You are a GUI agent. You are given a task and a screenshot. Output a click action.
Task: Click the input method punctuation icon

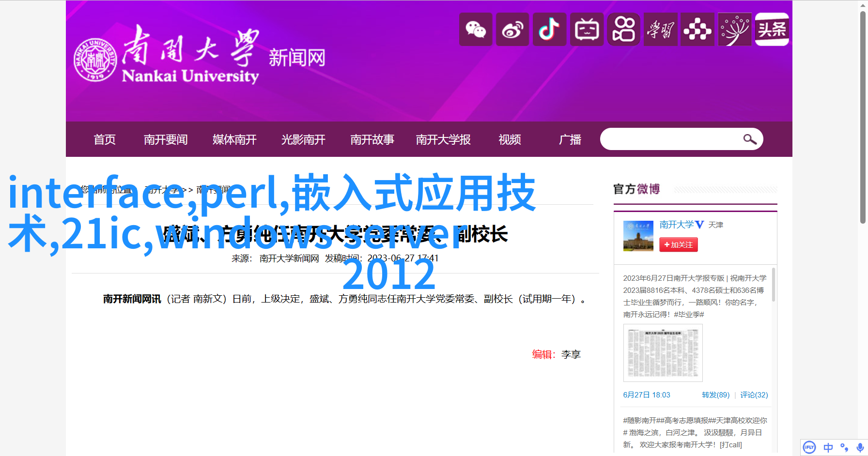coord(844,448)
